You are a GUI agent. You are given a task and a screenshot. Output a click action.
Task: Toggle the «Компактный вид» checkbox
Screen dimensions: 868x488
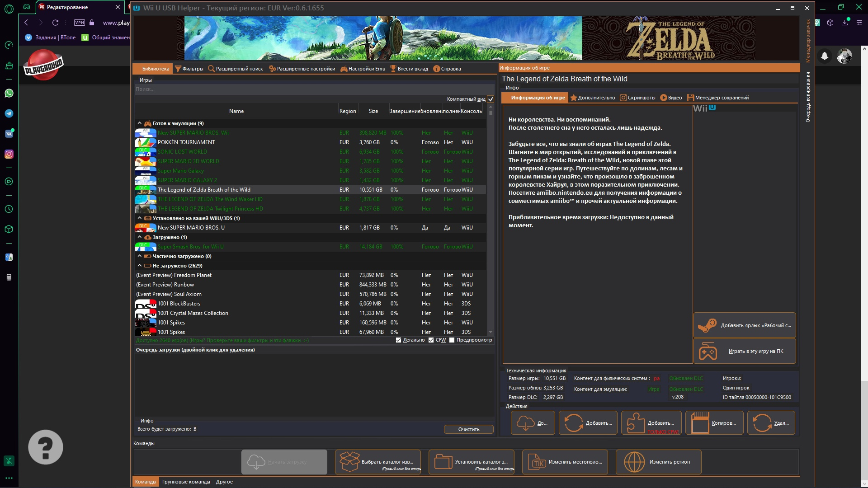491,99
